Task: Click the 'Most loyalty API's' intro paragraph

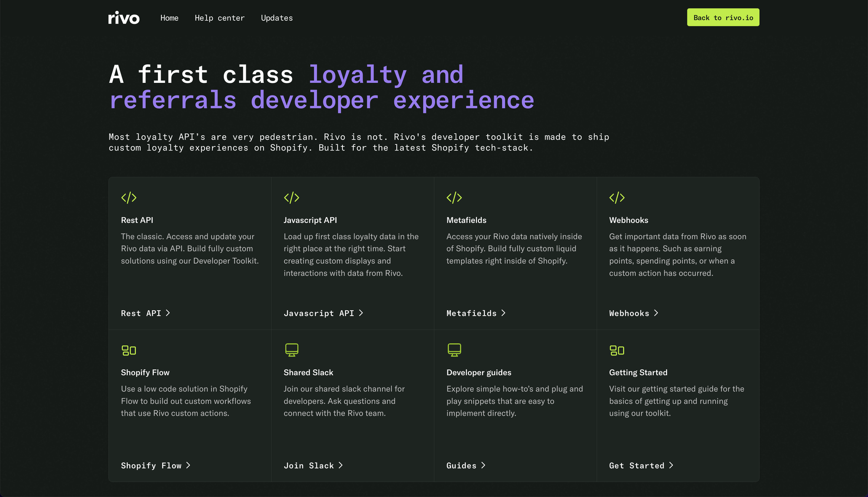Action: (359, 142)
